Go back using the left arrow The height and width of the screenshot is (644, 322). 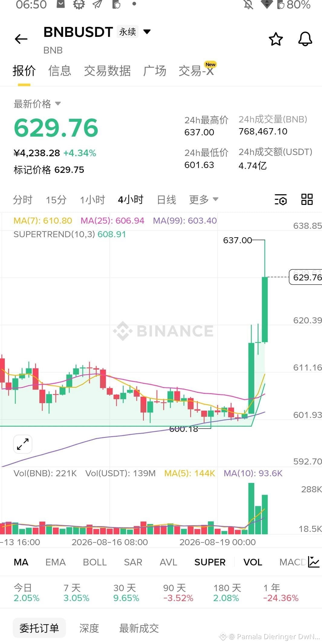[21, 39]
